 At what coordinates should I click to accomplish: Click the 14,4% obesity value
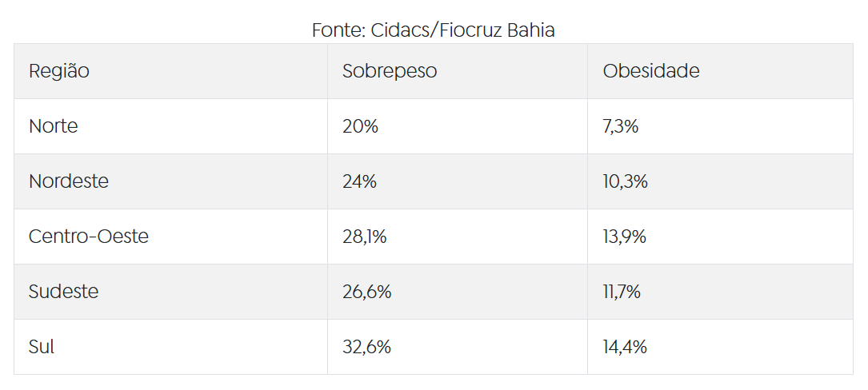(x=625, y=347)
